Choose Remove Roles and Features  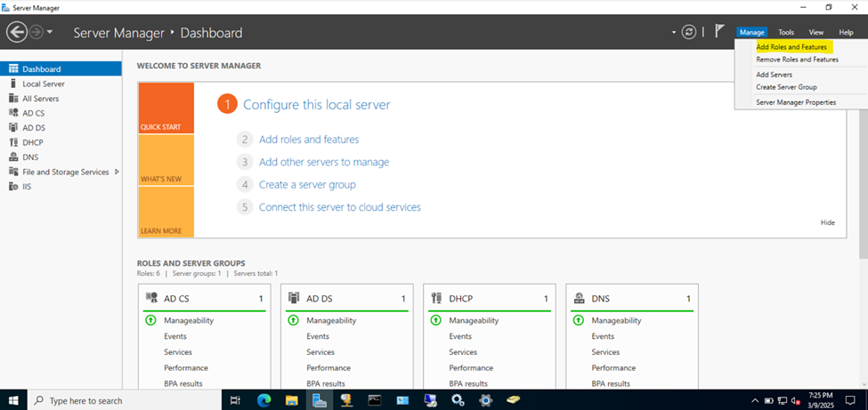797,60
